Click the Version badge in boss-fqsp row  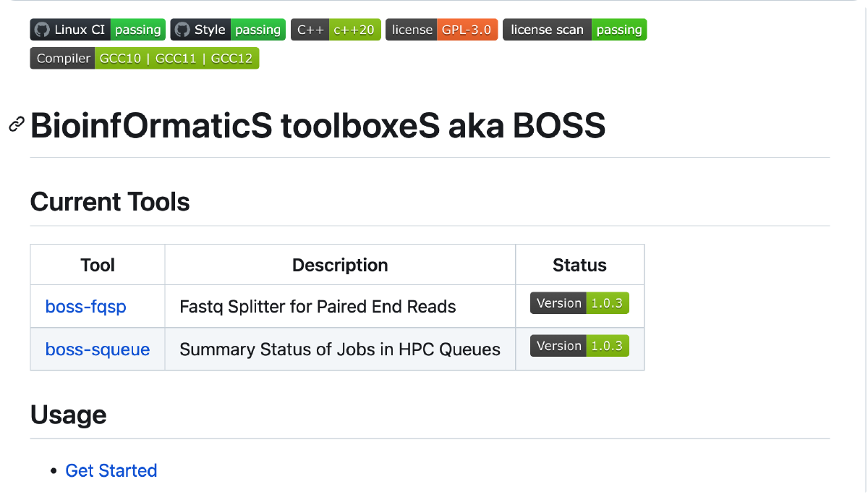[579, 303]
